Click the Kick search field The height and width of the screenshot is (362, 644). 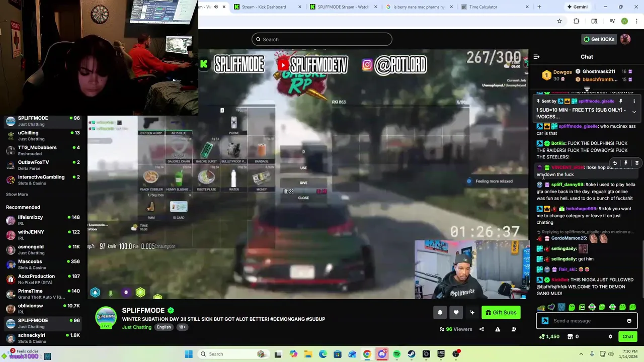(x=322, y=39)
